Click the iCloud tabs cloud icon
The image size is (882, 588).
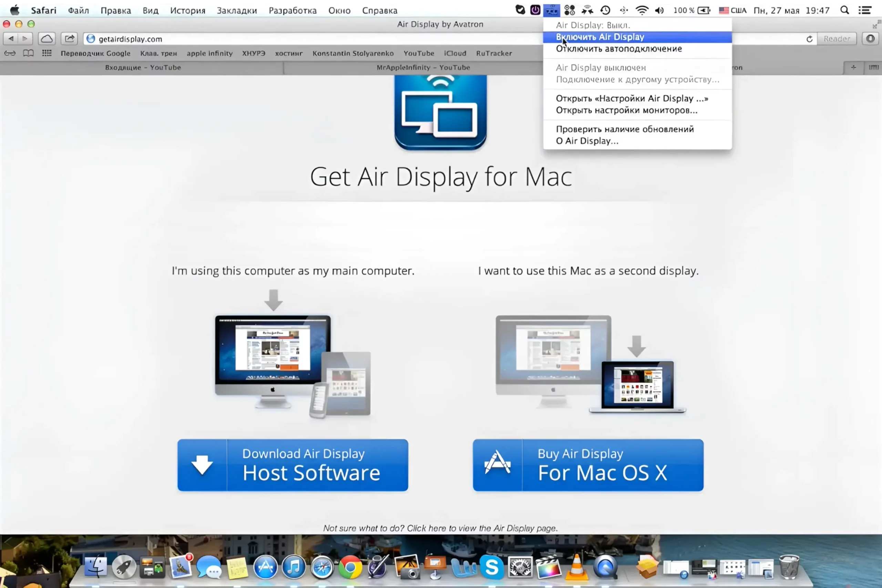pyautogui.click(x=47, y=39)
